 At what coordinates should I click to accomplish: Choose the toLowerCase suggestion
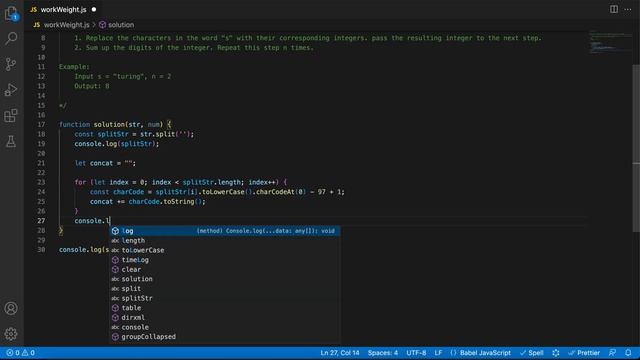[x=225, y=250]
